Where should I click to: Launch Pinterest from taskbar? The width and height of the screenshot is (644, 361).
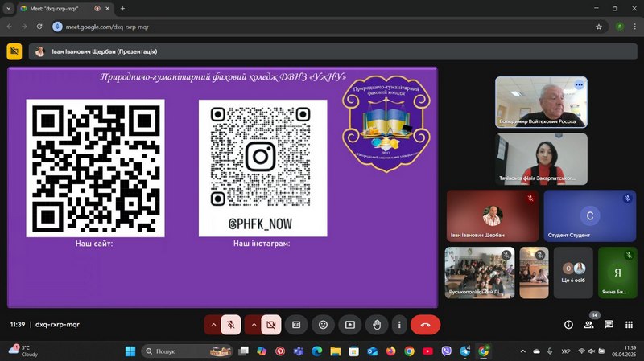[280, 351]
